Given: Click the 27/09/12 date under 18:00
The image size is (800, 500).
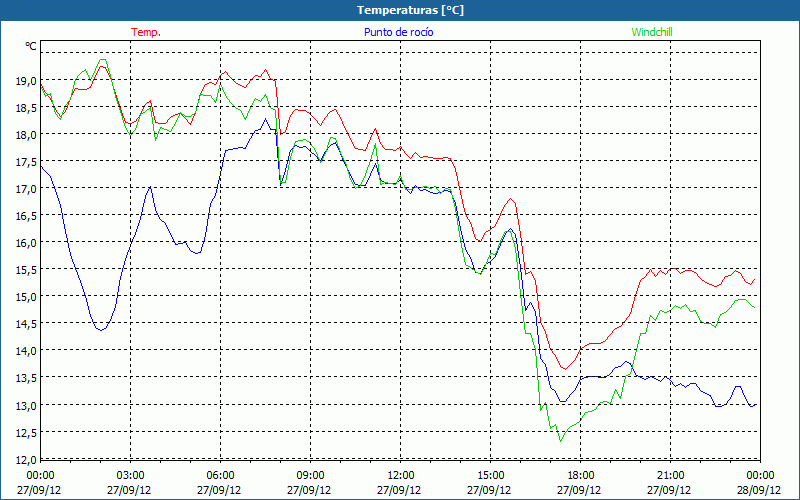Looking at the screenshot, I should (x=579, y=490).
